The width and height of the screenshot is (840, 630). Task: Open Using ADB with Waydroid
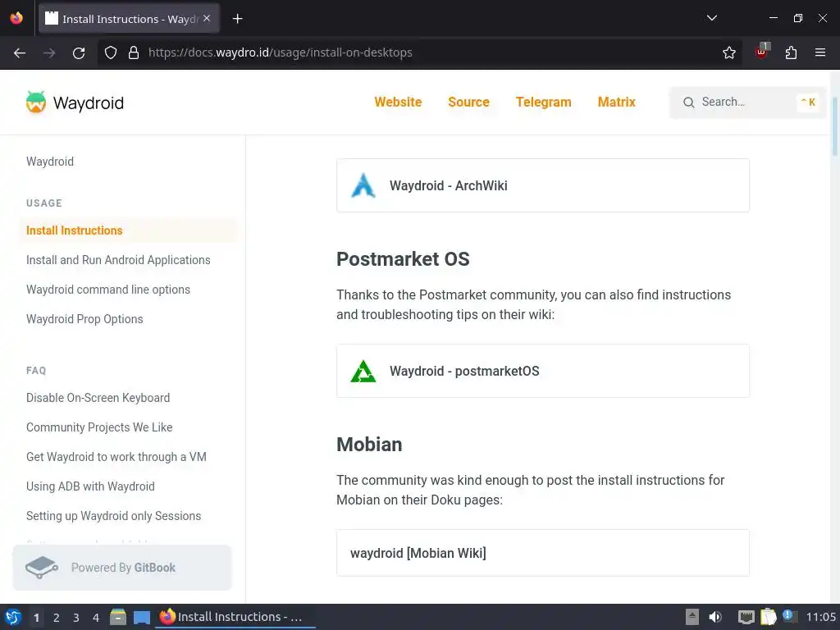[90, 486]
